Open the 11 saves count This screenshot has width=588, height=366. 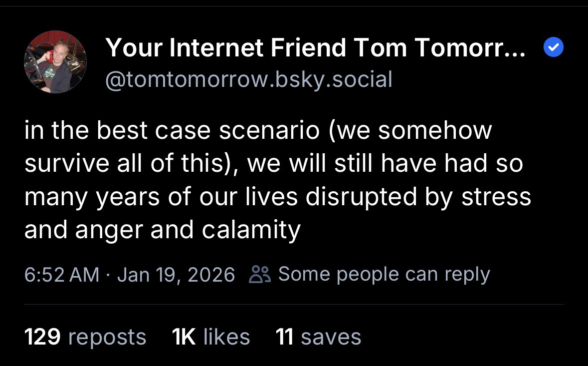(x=318, y=337)
